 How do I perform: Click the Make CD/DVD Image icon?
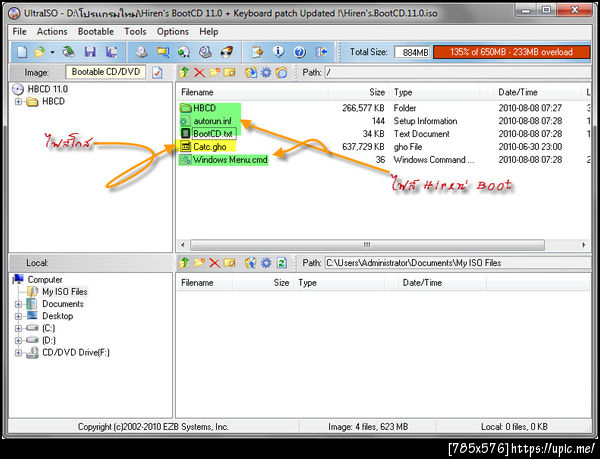click(142, 52)
